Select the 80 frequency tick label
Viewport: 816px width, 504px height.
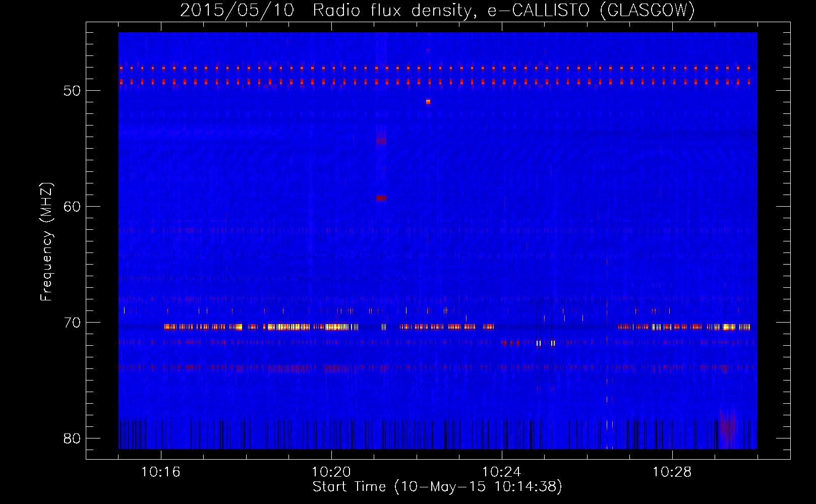72,438
